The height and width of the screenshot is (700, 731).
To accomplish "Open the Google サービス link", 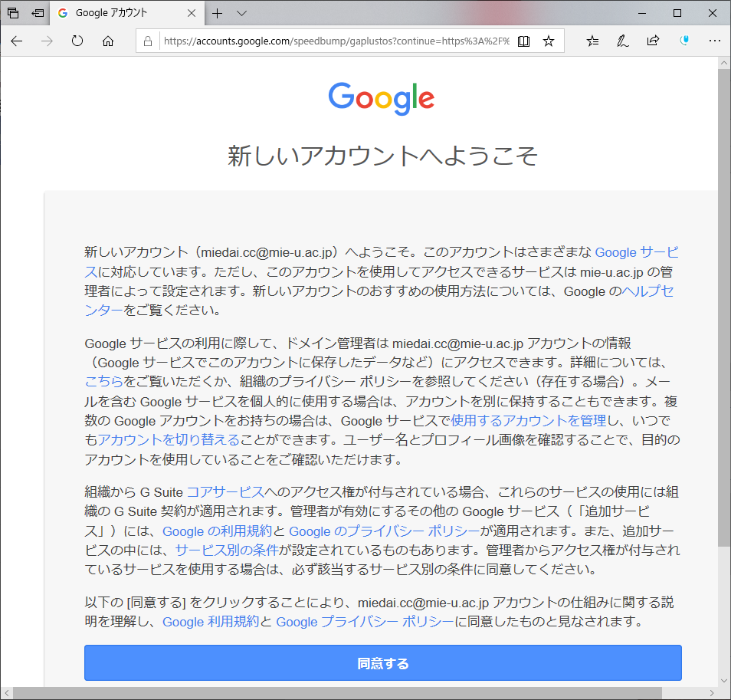I will (636, 252).
